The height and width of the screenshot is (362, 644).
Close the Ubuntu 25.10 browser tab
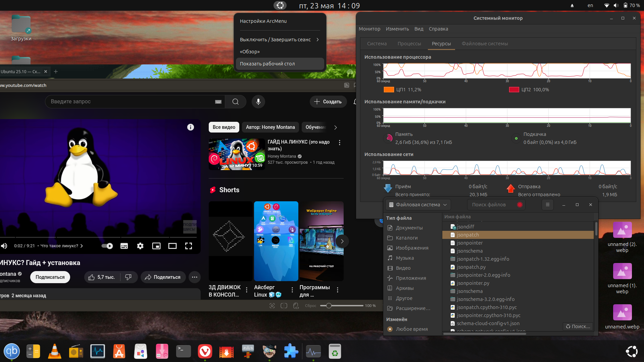click(x=46, y=71)
